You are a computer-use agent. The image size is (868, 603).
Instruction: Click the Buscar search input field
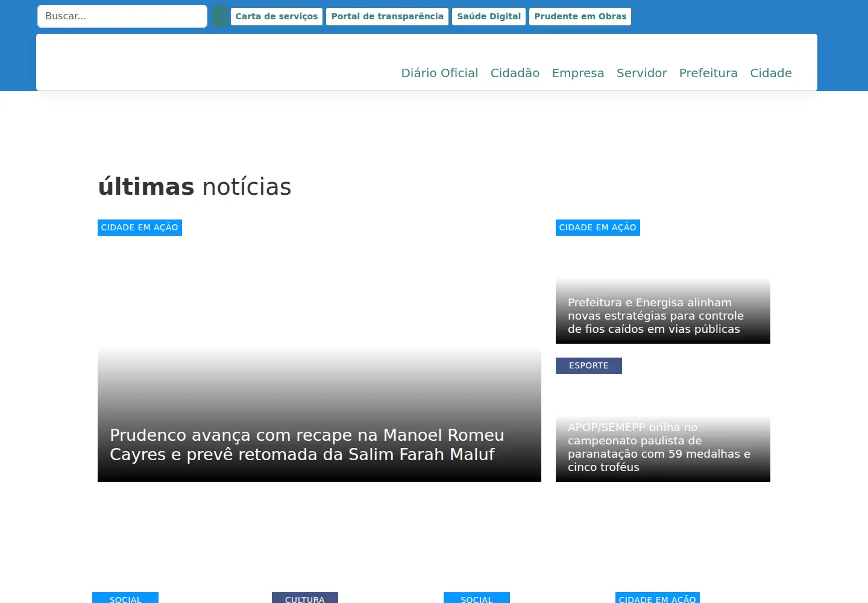coord(122,16)
